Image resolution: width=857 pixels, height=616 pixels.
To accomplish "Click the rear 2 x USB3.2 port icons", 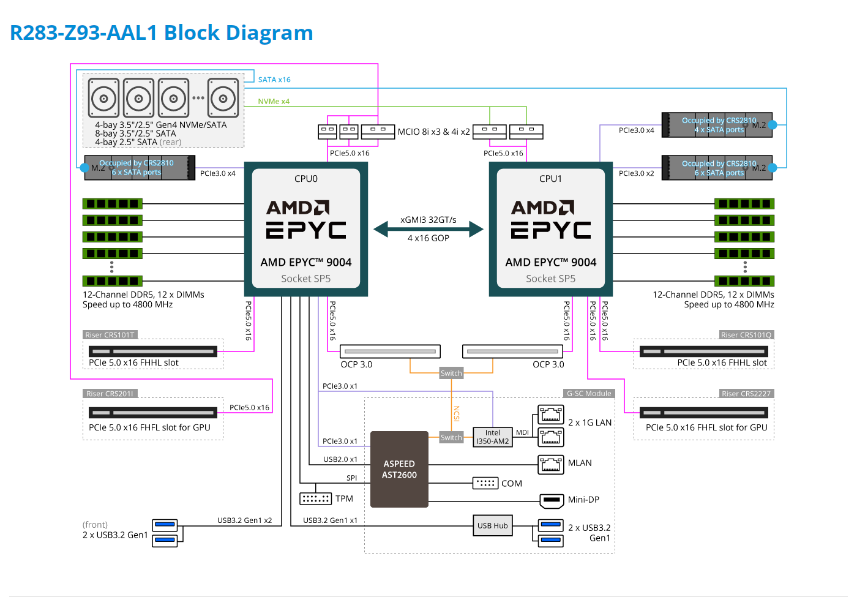I will (551, 532).
